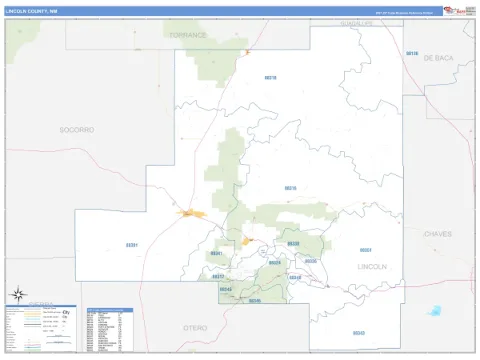Click ZIP code label 88301
This screenshot has width=480, height=360.
[132, 245]
